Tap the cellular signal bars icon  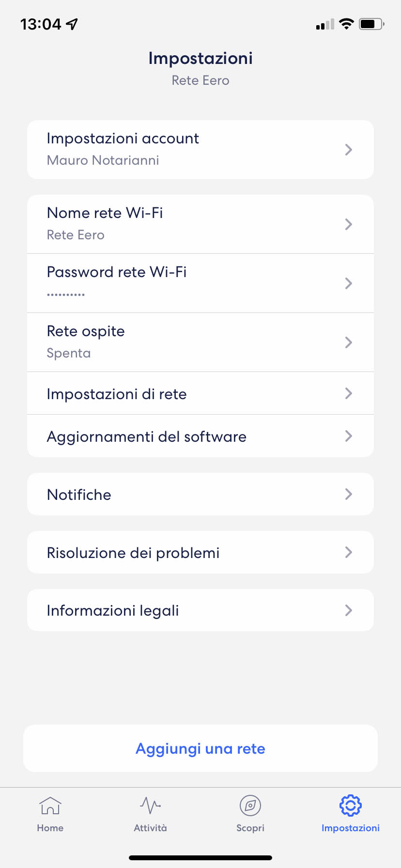point(325,24)
